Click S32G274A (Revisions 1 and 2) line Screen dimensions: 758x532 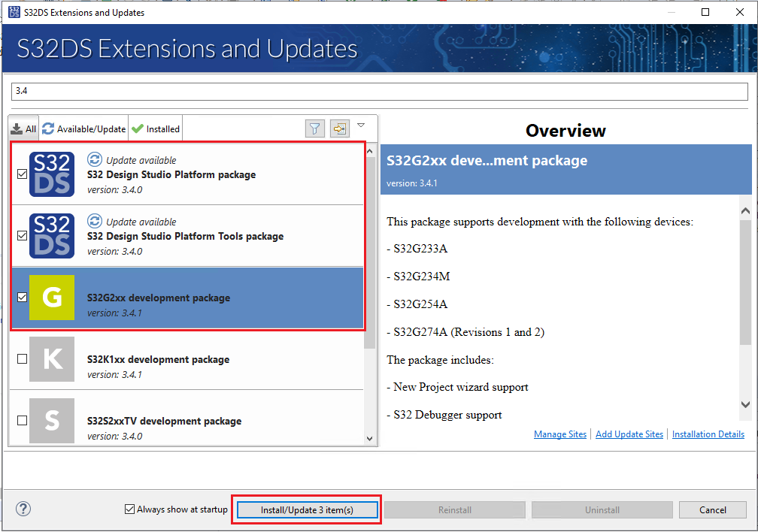[x=465, y=332]
